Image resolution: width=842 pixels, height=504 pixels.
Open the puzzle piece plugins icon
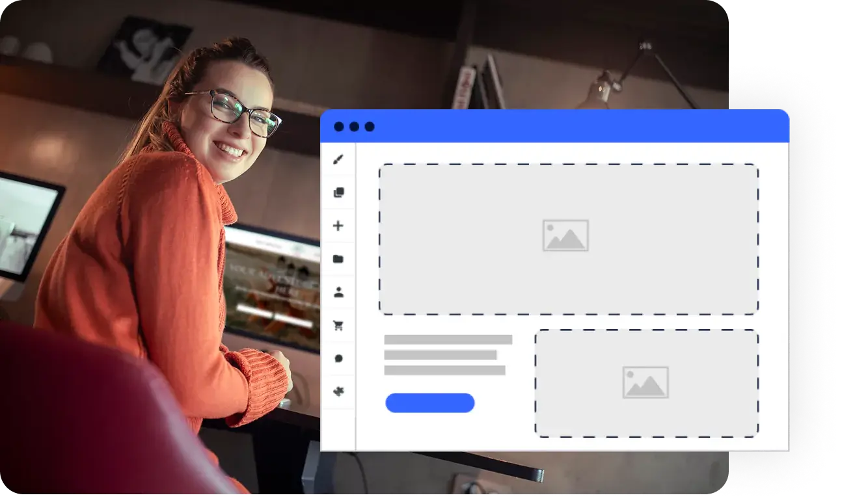click(x=338, y=391)
